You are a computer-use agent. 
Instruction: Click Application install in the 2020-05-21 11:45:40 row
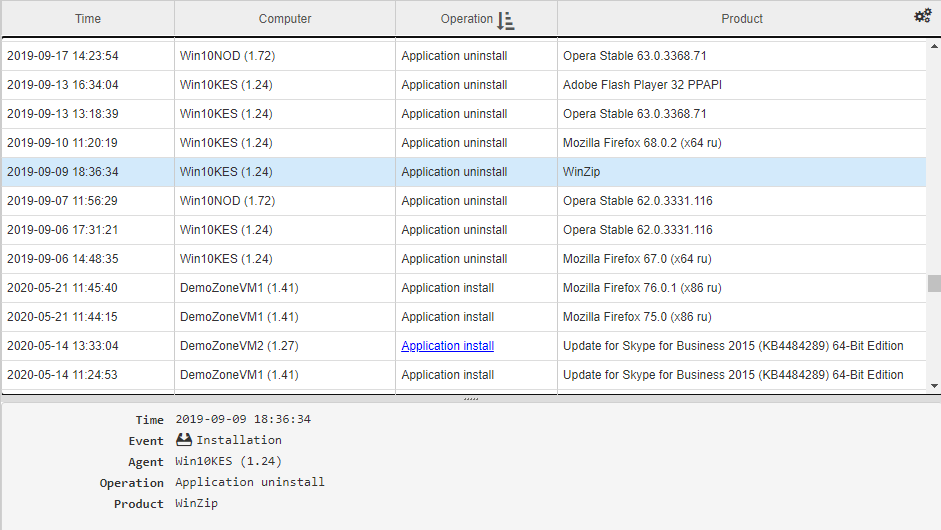[x=448, y=288]
